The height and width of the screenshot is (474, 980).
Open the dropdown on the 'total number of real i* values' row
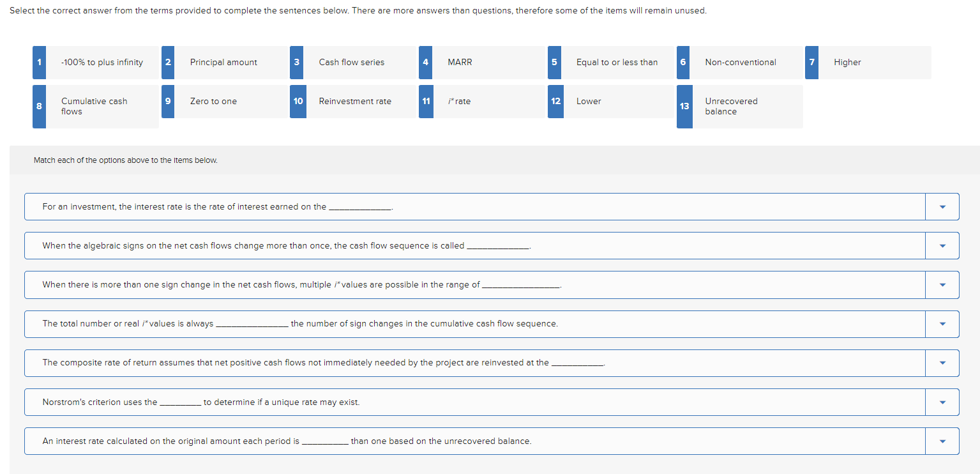[x=942, y=324]
